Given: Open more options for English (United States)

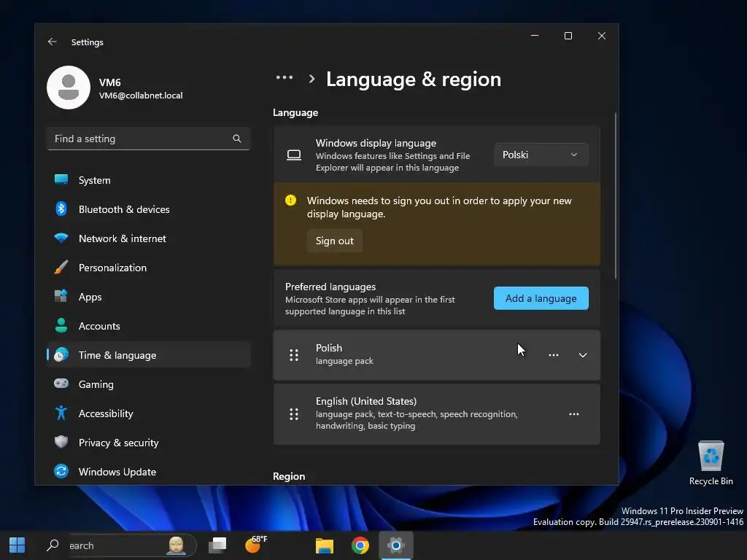Looking at the screenshot, I should (574, 414).
